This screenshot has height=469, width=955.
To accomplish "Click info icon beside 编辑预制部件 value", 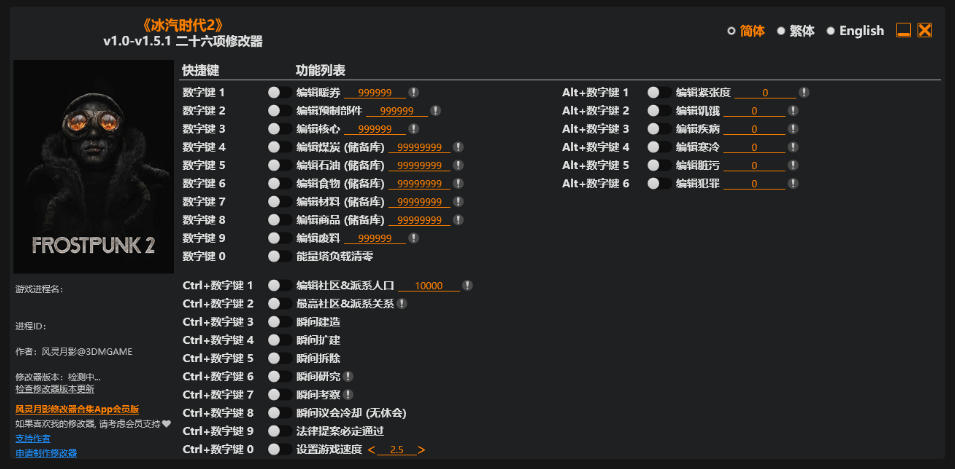I will coord(435,111).
